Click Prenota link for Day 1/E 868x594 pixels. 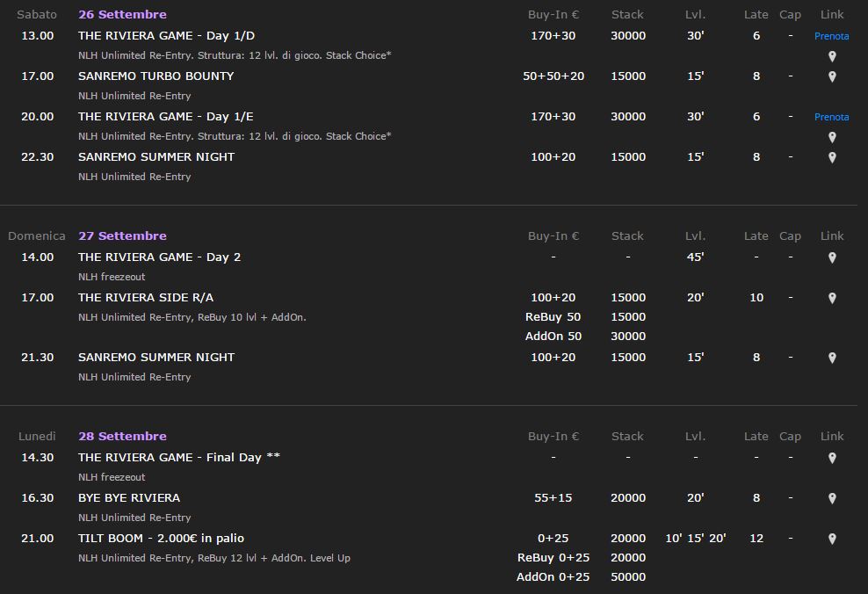point(831,117)
